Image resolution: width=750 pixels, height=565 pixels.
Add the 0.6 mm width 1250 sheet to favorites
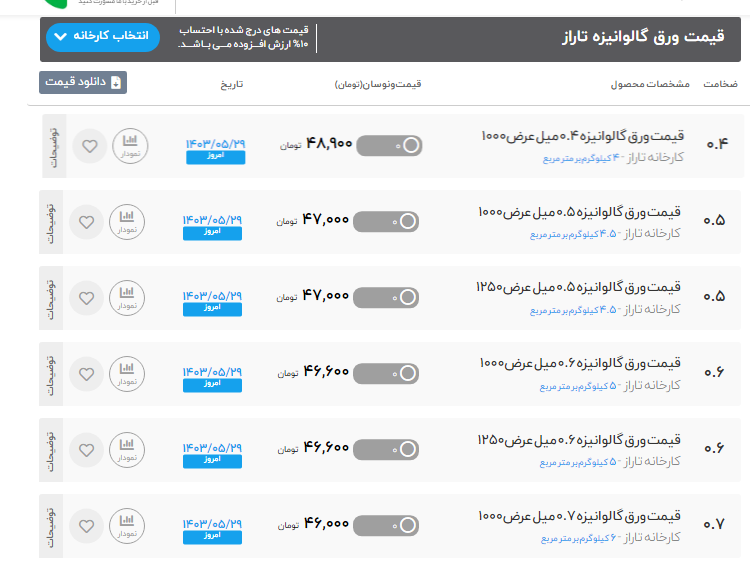[87, 449]
